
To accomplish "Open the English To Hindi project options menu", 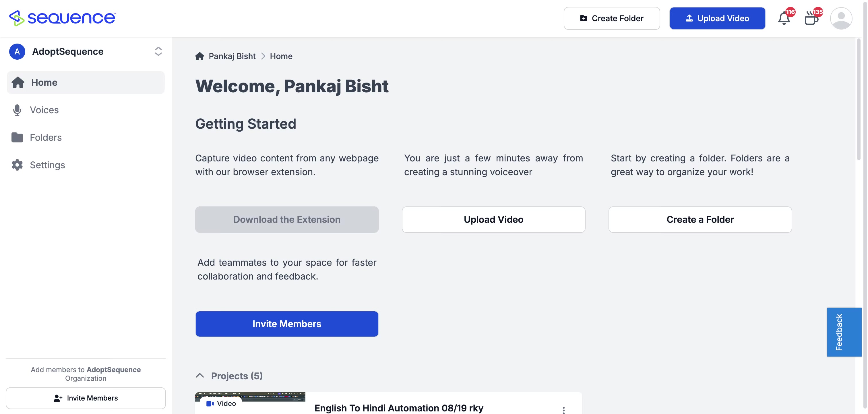I will pos(563,409).
